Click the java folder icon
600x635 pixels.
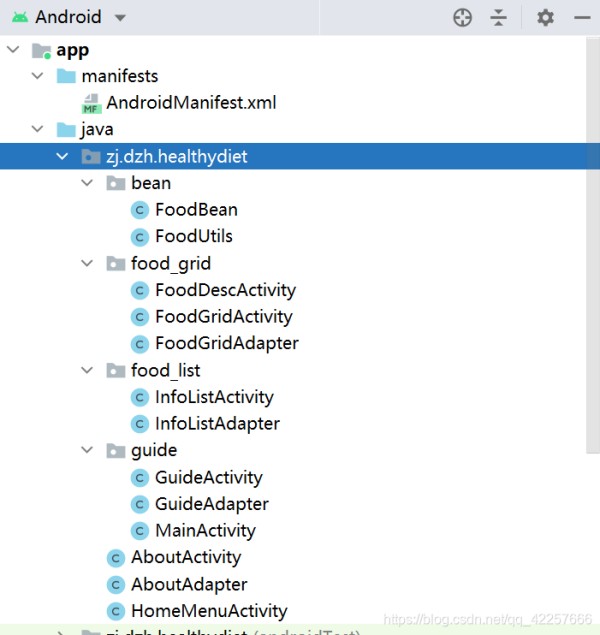coord(66,130)
